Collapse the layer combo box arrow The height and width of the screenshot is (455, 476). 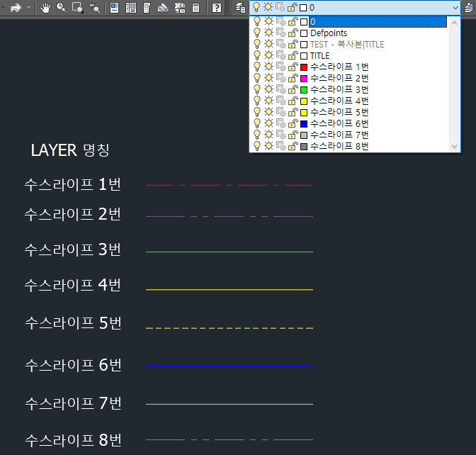455,8
